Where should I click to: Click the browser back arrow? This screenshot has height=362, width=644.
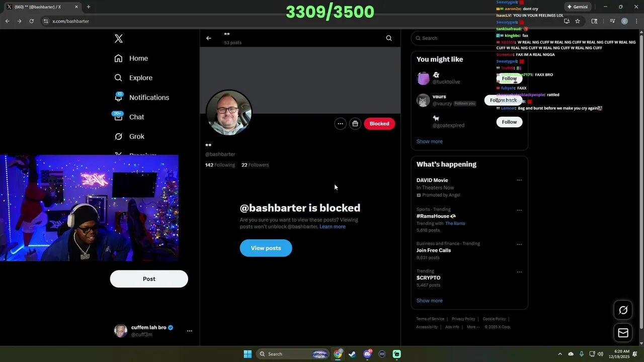coord(7,21)
